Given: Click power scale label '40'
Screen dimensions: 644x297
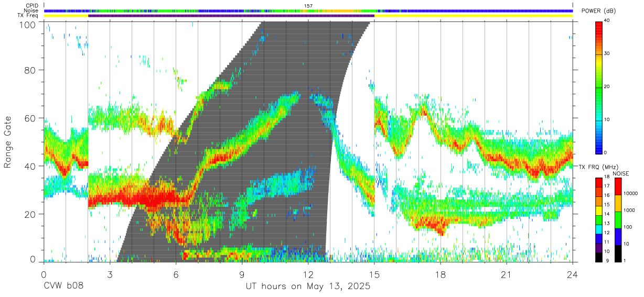Looking at the screenshot, I should pyautogui.click(x=607, y=20).
